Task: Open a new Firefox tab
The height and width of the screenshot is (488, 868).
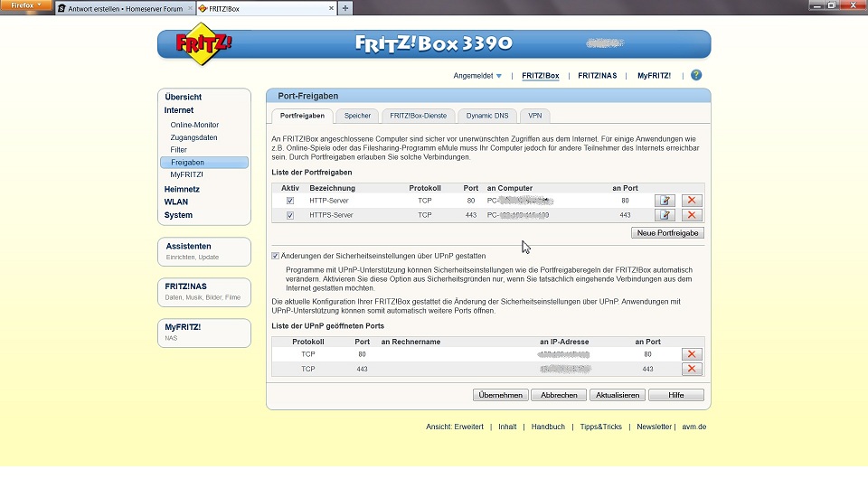Action: point(345,8)
